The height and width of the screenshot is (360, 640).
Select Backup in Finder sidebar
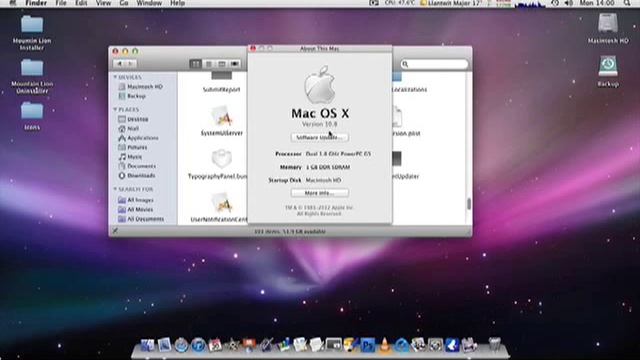click(132, 96)
